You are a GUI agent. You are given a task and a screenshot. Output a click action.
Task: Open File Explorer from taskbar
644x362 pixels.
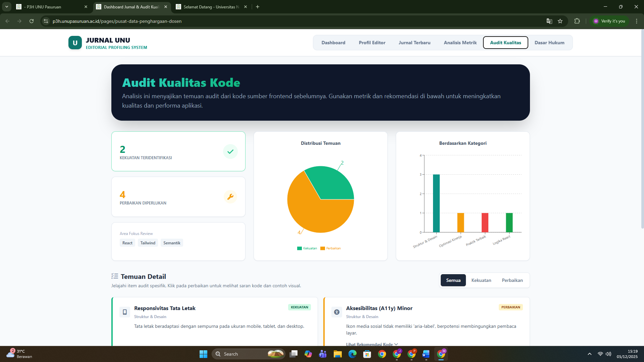(337, 354)
